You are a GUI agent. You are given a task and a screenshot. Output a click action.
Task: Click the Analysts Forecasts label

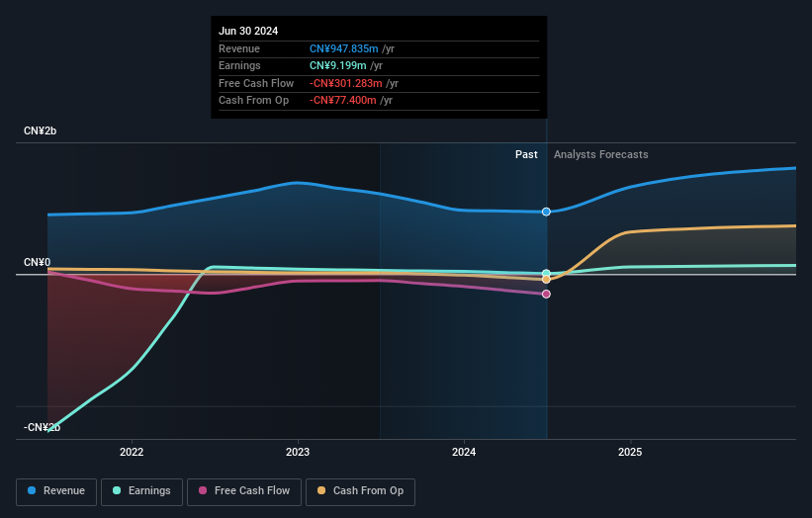600,155
